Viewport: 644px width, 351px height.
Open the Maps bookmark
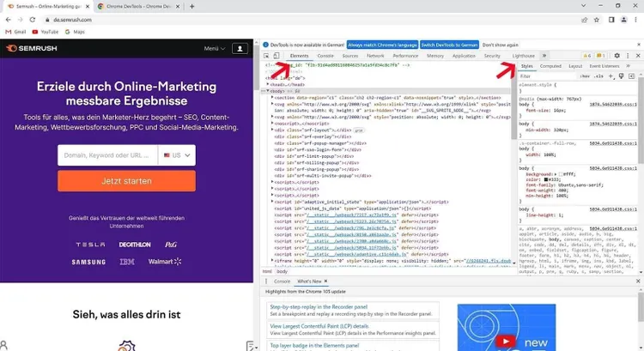point(75,32)
